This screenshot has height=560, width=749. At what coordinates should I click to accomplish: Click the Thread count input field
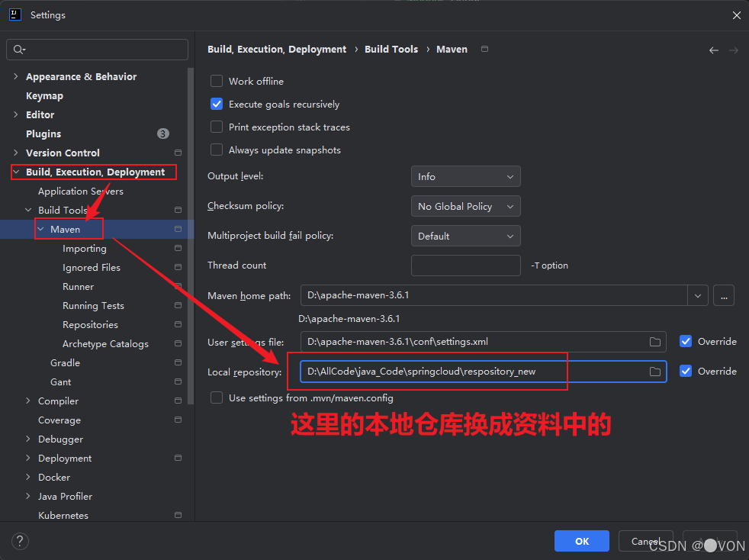click(466, 266)
